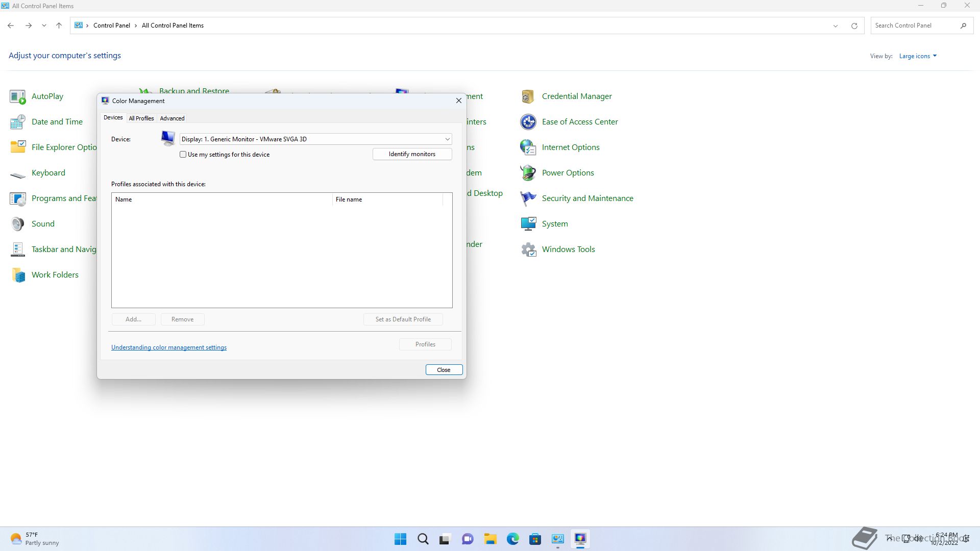Image resolution: width=980 pixels, height=551 pixels.
Task: Open the Programs and Features icon
Action: (x=18, y=198)
